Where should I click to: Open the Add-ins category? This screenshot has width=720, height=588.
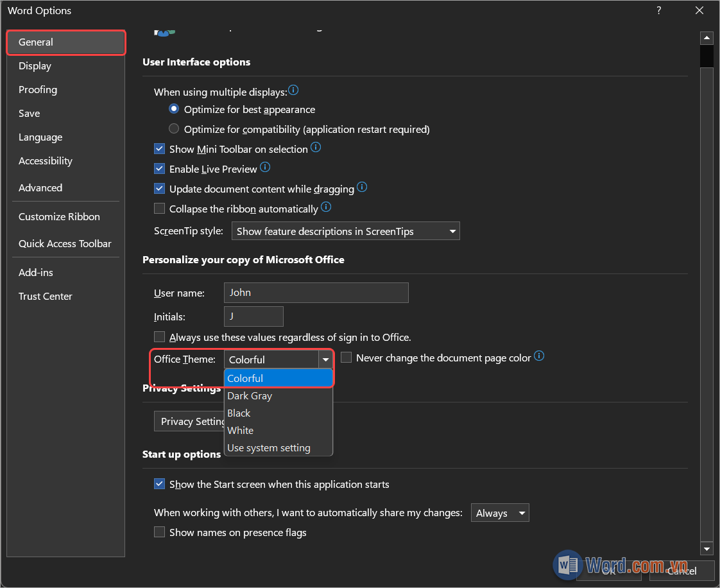(66, 273)
